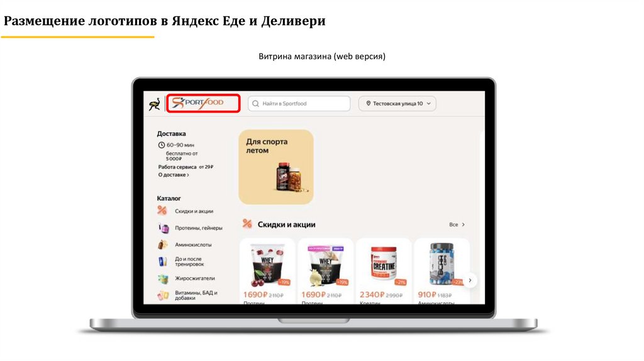
Task: Click the clock icon near 60-90 мин
Action: point(162,145)
